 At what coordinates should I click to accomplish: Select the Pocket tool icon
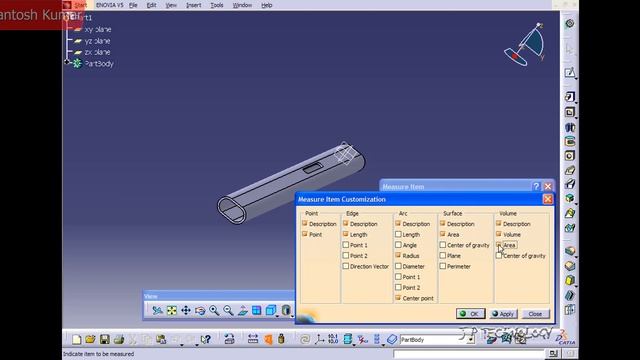[570, 112]
